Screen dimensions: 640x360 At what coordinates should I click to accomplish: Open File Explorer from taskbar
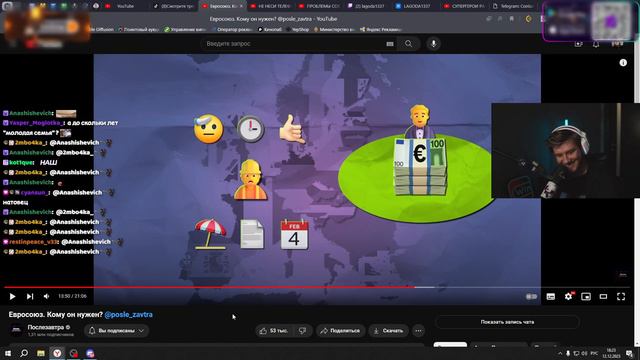click(x=41, y=353)
